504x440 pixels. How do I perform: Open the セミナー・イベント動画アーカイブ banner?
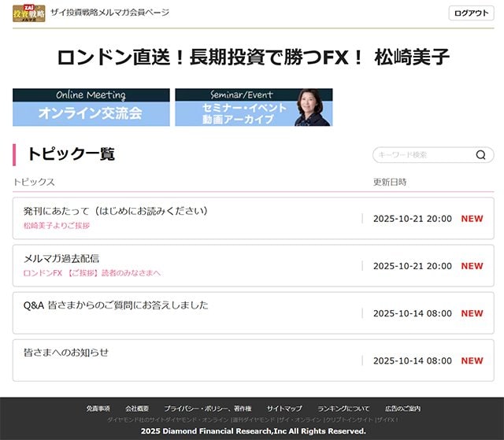(x=253, y=107)
